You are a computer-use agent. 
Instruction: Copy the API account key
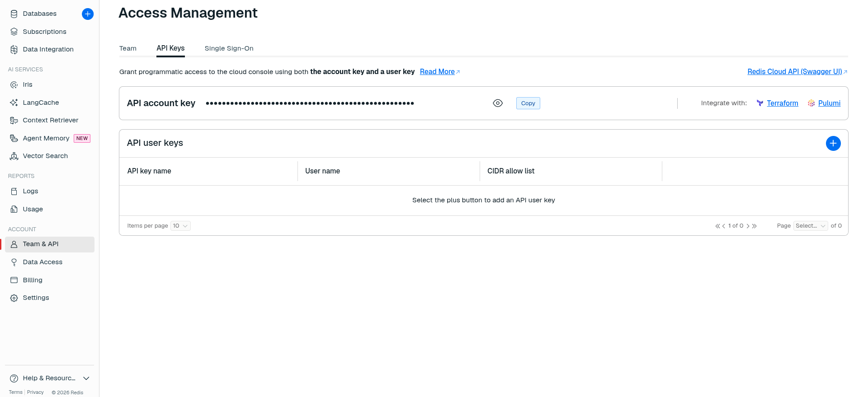click(x=528, y=103)
